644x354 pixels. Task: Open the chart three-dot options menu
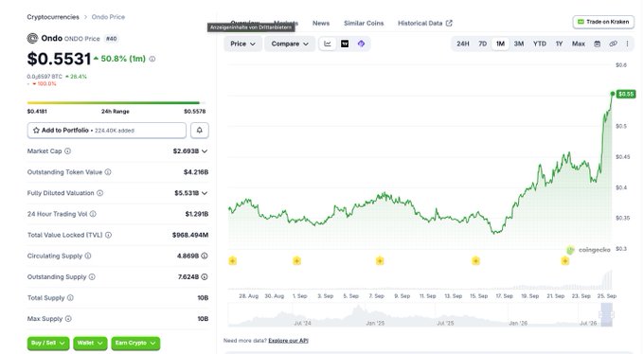point(627,44)
